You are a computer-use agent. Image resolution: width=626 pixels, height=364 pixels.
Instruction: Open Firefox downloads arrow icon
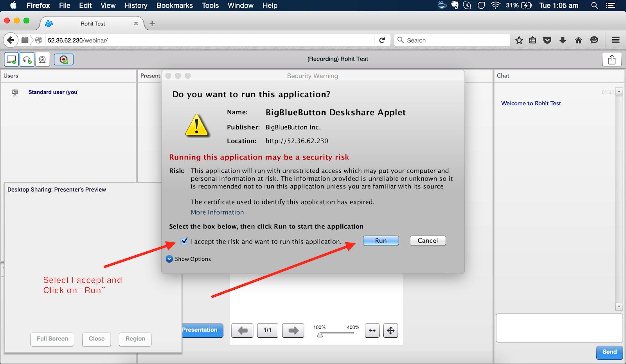click(x=563, y=40)
